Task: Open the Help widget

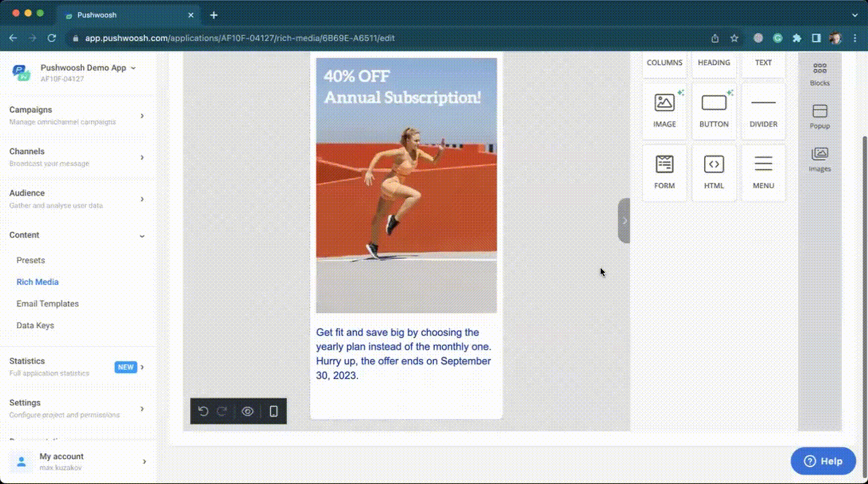Action: click(x=823, y=461)
